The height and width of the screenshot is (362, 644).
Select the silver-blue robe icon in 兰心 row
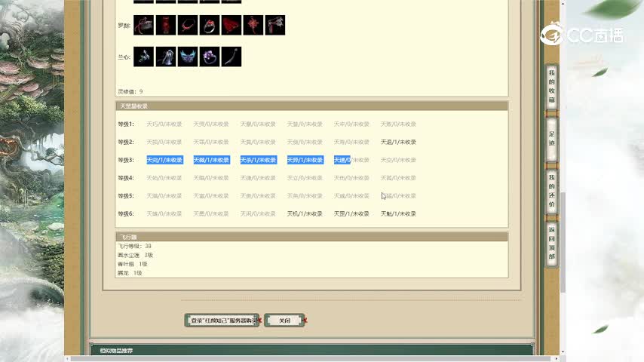166,57
